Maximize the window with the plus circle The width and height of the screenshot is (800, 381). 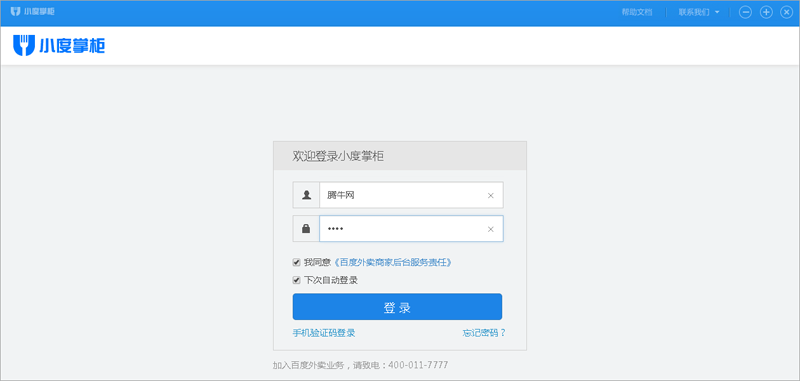pyautogui.click(x=766, y=12)
